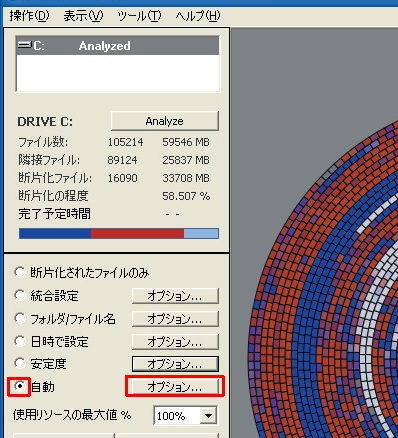The height and width of the screenshot is (438, 398).
Task: Select the 自動 radio button
Action: click(20, 386)
